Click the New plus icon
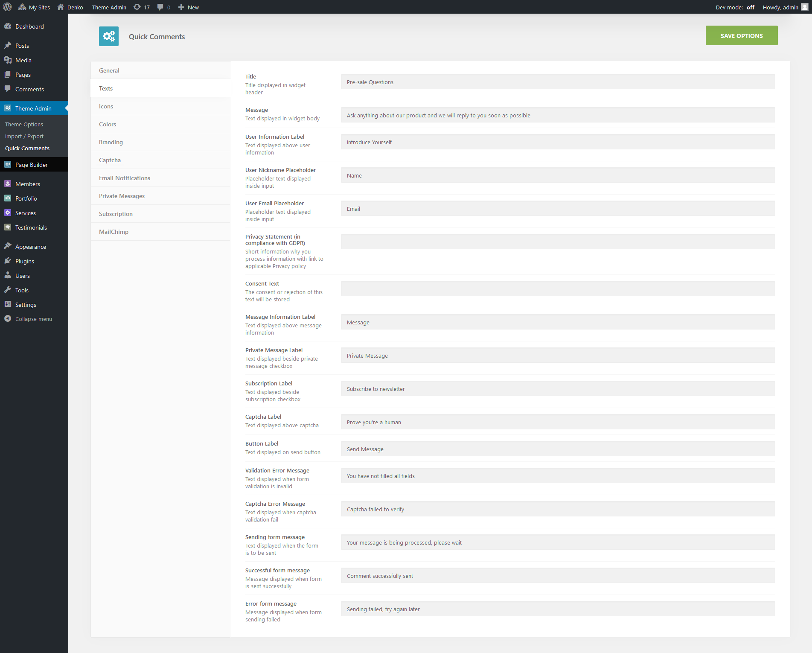 181,7
